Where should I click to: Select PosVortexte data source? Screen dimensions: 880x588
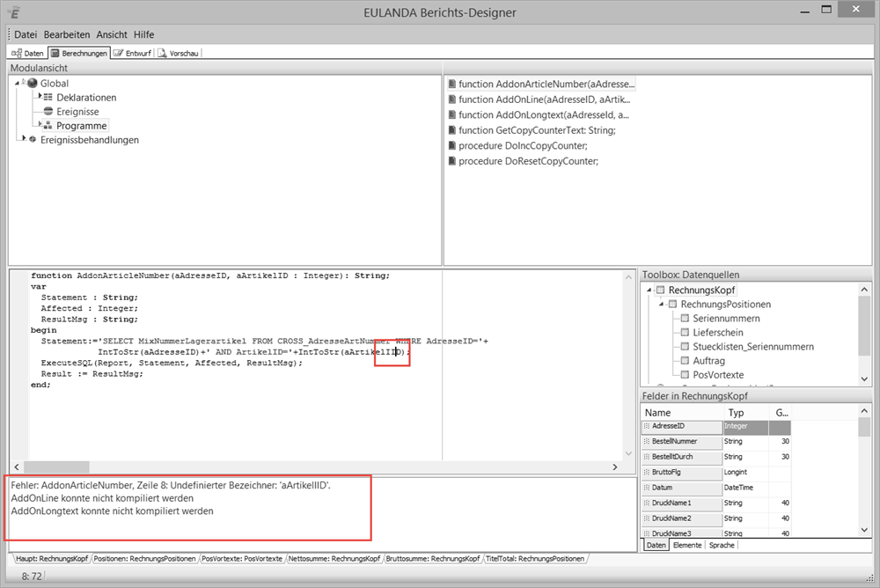click(x=718, y=375)
